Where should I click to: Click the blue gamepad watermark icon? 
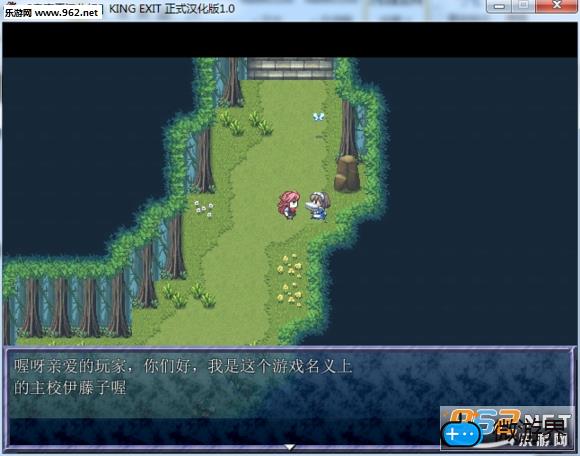pos(462,434)
